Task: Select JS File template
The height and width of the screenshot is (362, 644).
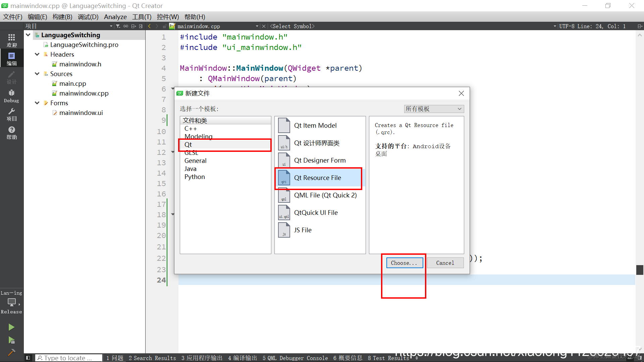Action: 320,230
